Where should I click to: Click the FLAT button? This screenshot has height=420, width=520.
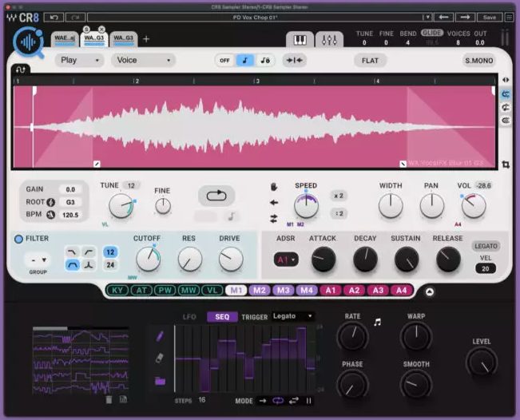[370, 61]
